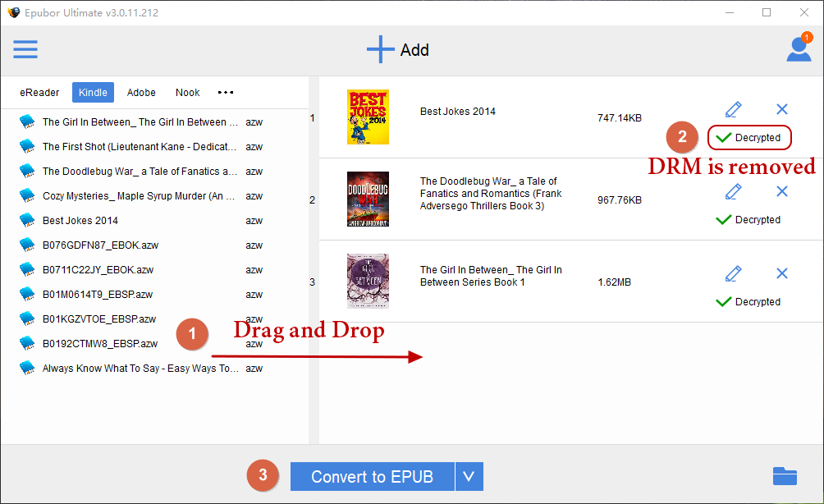824x504 pixels.
Task: Switch to the eReader tab
Action: pos(39,93)
